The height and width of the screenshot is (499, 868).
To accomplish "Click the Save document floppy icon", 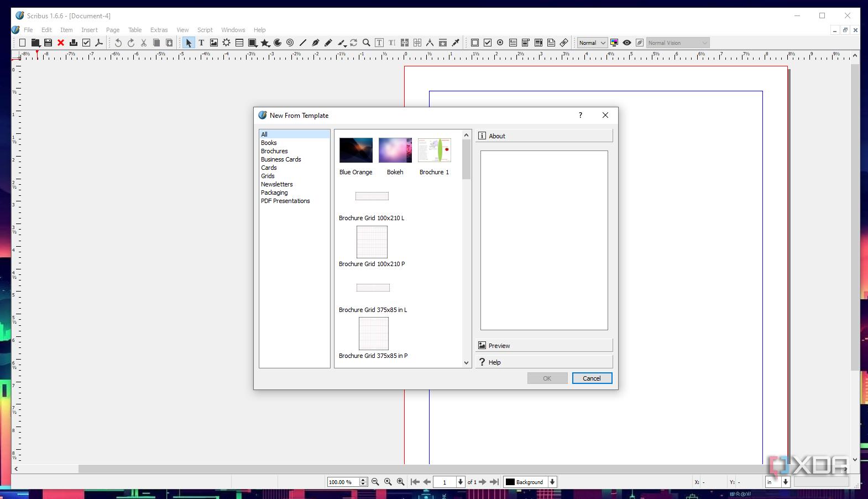I will point(48,43).
